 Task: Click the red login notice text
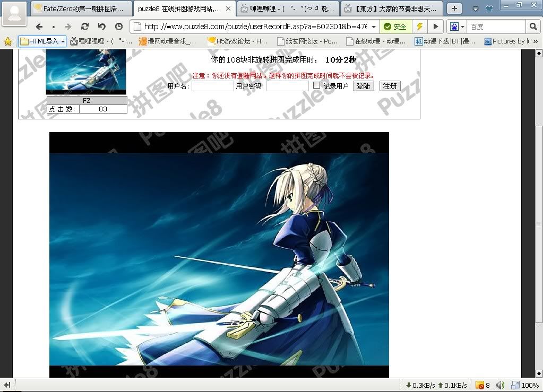283,75
